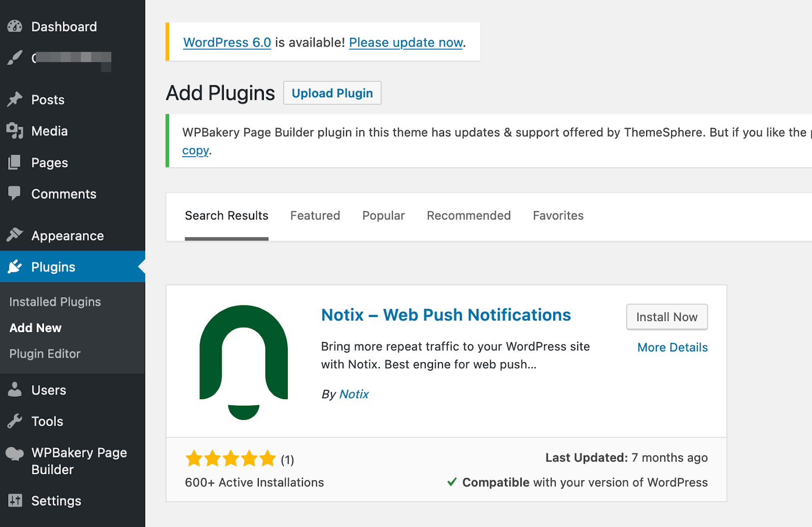Open the Users menu
The width and height of the screenshot is (812, 527).
point(73,390)
